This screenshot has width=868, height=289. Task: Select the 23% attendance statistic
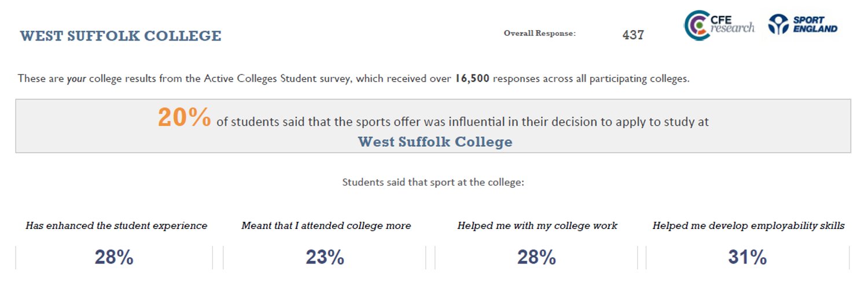[325, 257]
